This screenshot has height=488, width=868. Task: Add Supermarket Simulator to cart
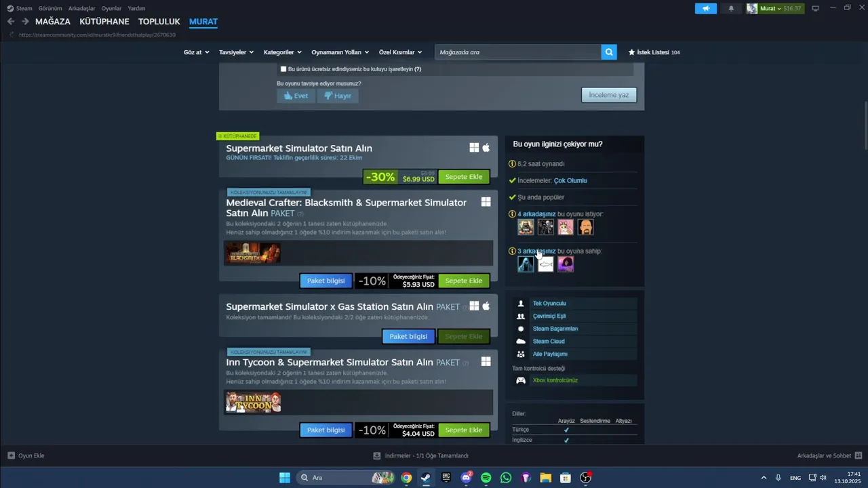(x=464, y=177)
